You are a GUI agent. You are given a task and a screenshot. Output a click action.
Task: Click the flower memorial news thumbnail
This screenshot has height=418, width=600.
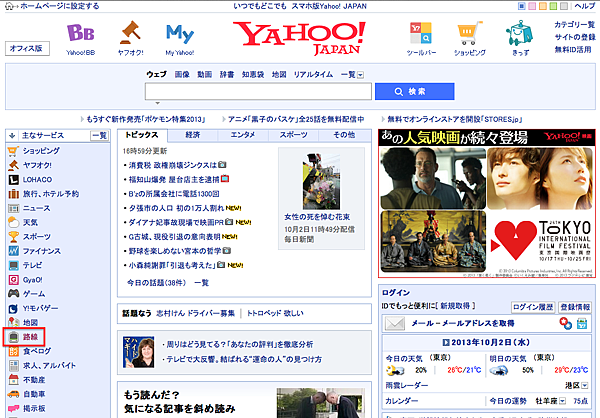point(321,181)
